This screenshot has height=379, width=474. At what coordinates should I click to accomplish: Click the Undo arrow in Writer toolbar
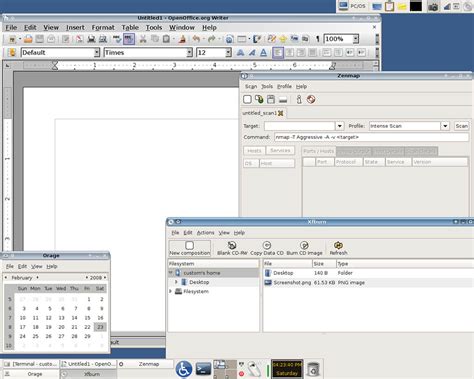coord(196,39)
